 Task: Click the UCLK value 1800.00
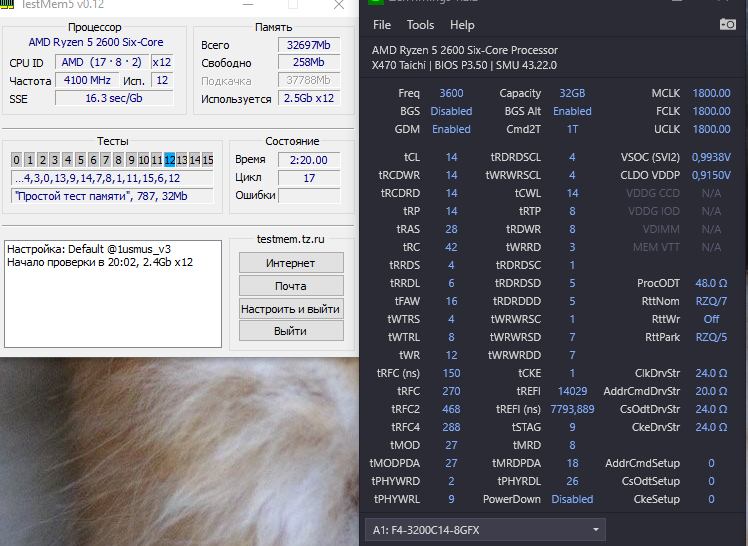tap(711, 129)
